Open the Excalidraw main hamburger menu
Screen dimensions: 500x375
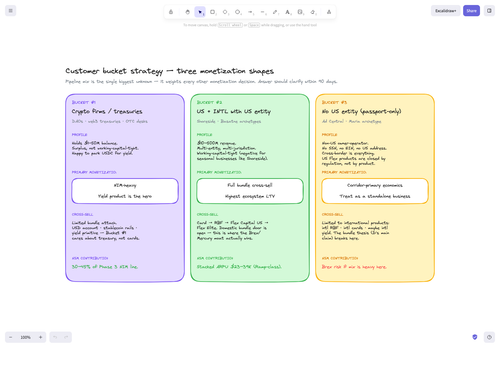pos(10,11)
